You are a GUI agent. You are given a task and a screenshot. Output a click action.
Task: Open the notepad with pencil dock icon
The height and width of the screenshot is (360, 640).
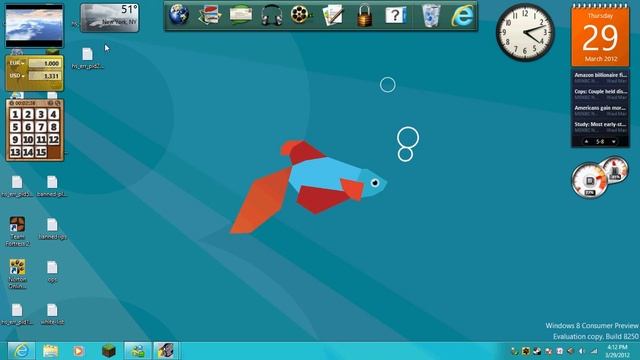click(333, 15)
